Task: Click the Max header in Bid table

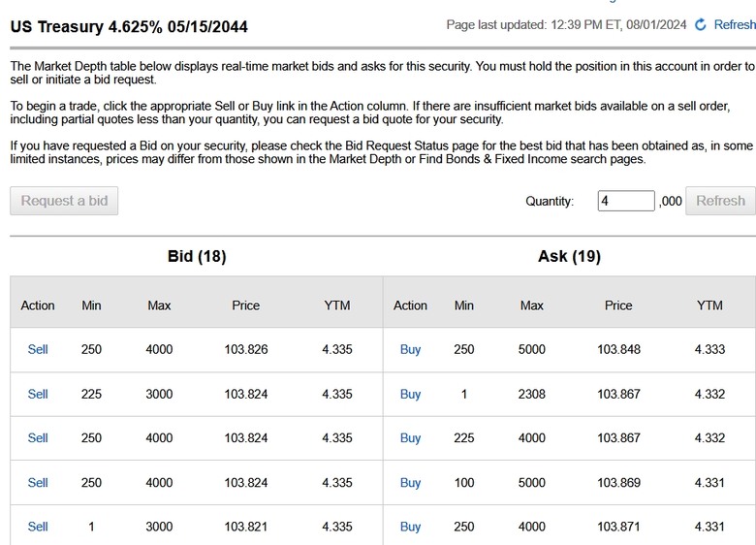Action: pyautogui.click(x=159, y=305)
